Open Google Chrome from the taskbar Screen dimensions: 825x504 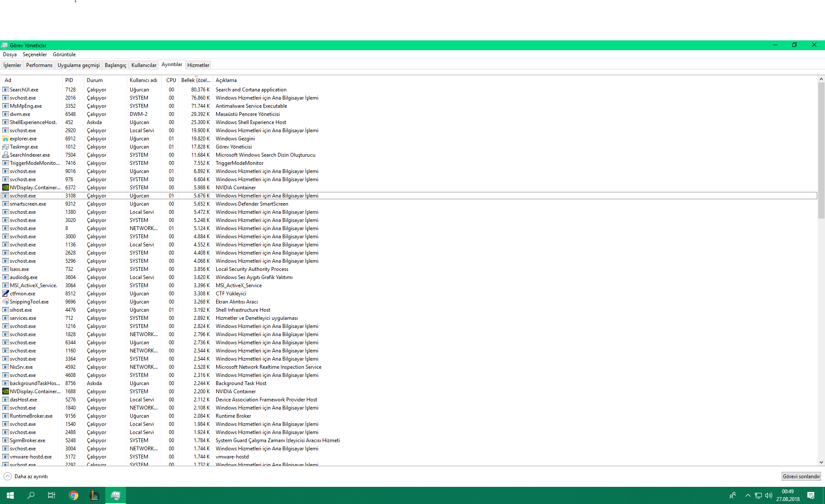73,495
